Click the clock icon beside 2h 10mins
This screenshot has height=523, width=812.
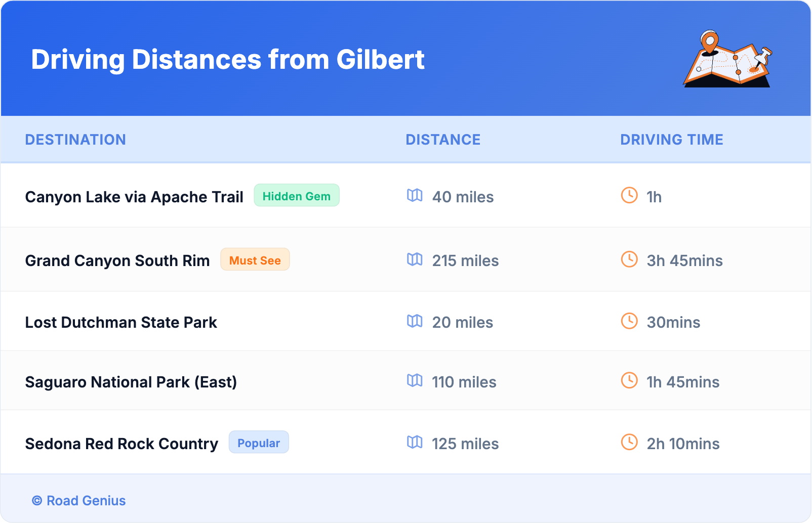tap(629, 443)
